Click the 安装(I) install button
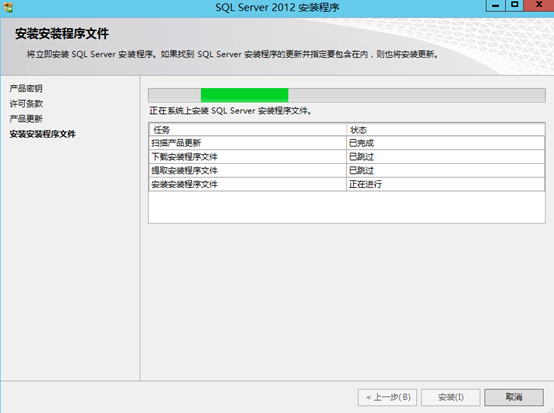Image resolution: width=554 pixels, height=413 pixels. pos(450,397)
